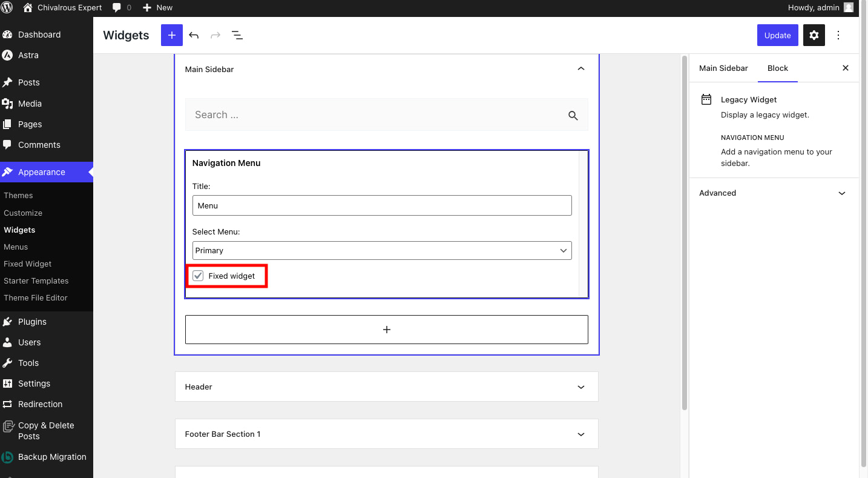Screen dimensions: 868x478
Task: Open the Select Menu dropdown showing Primary
Action: (382, 250)
